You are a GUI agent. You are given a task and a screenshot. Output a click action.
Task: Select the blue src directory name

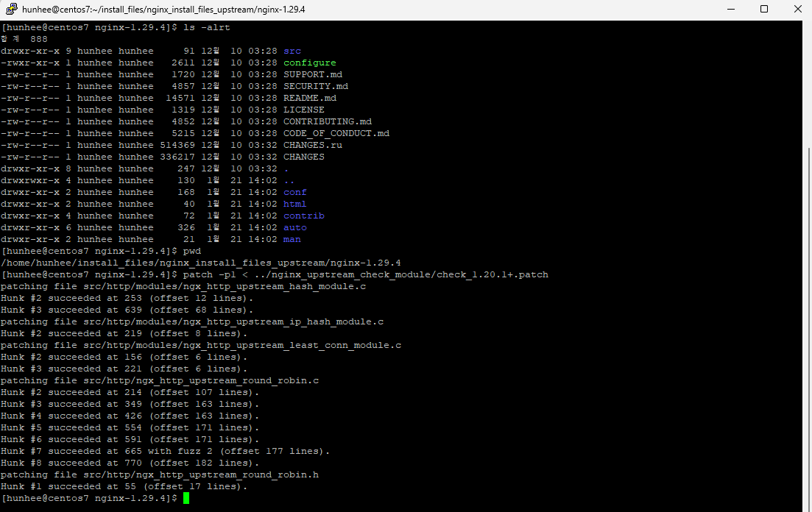(x=293, y=51)
